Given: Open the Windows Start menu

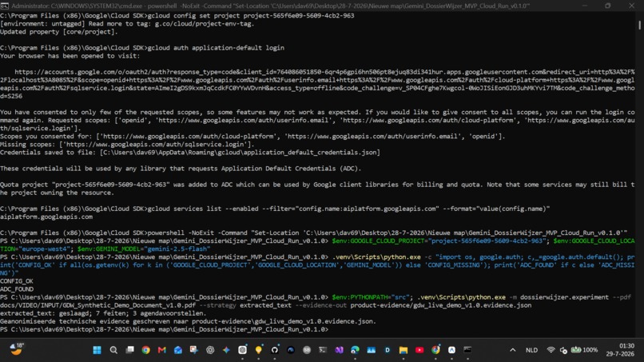Looking at the screenshot, I should point(97,350).
